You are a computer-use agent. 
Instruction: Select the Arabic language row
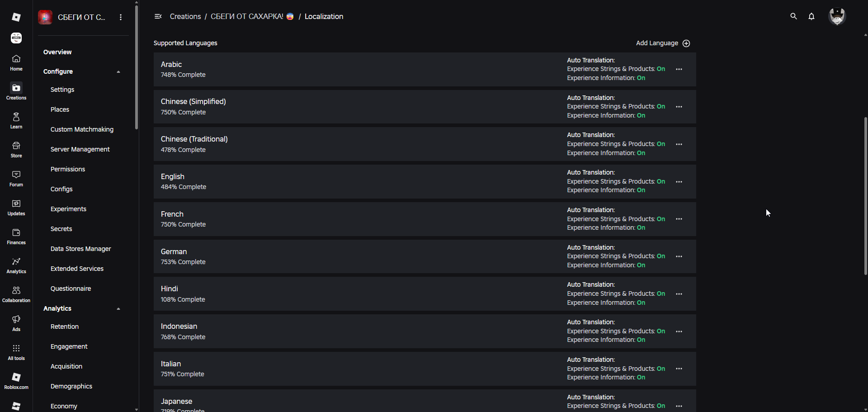[425, 69]
